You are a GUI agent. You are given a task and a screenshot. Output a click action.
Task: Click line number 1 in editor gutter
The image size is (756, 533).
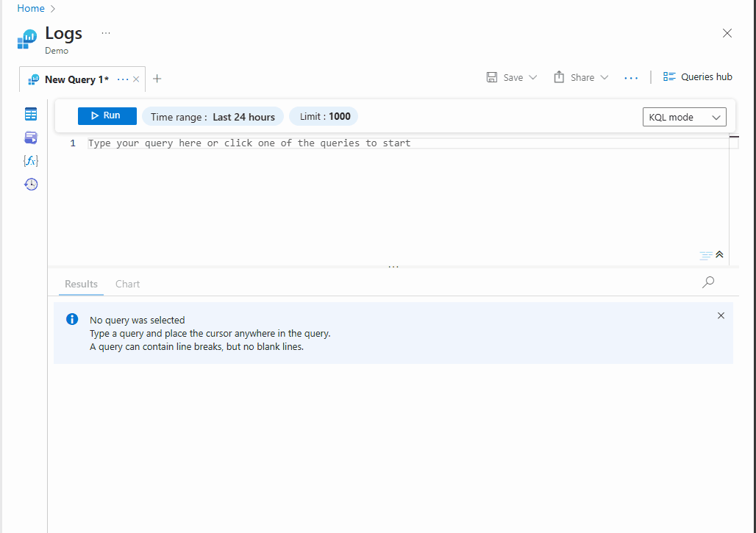pyautogui.click(x=73, y=143)
